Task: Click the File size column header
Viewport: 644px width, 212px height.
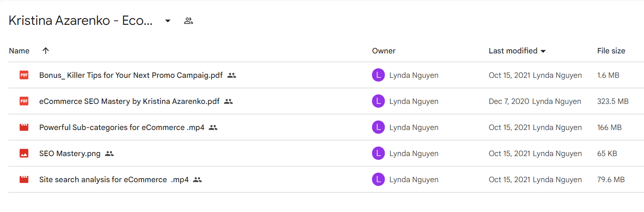Action: point(611,51)
